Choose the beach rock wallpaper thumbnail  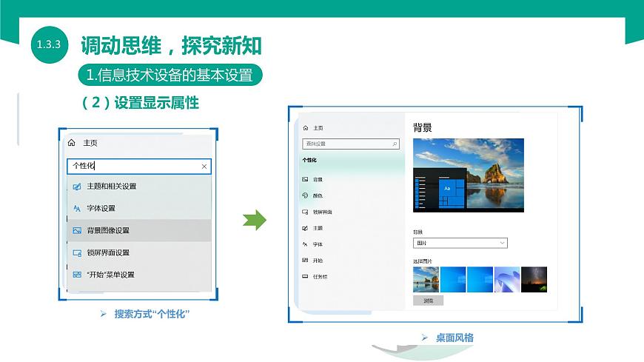pos(426,279)
